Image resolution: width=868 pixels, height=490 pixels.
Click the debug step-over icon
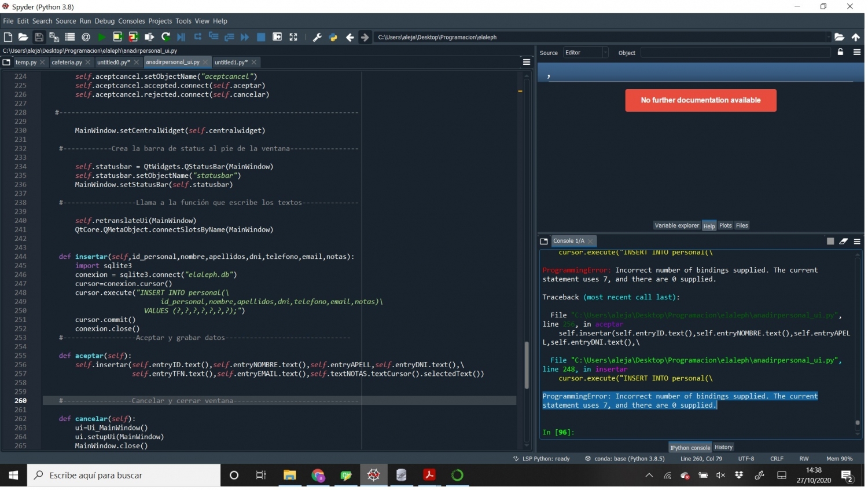point(197,37)
